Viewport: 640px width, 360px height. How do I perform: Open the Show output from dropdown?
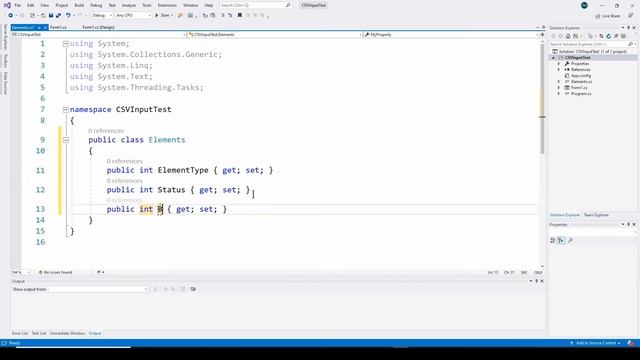coord(98,289)
